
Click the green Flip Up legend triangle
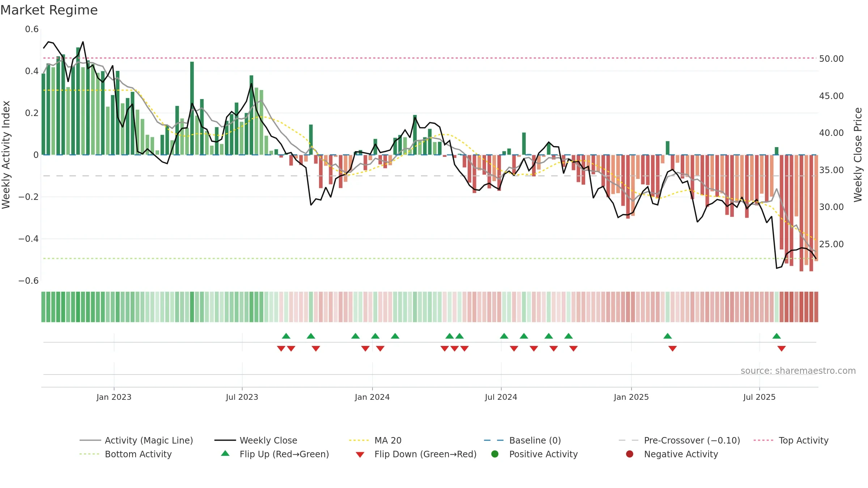(225, 453)
